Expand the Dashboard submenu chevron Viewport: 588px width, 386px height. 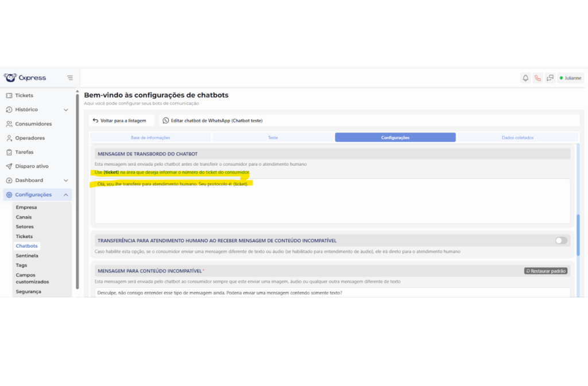66,181
